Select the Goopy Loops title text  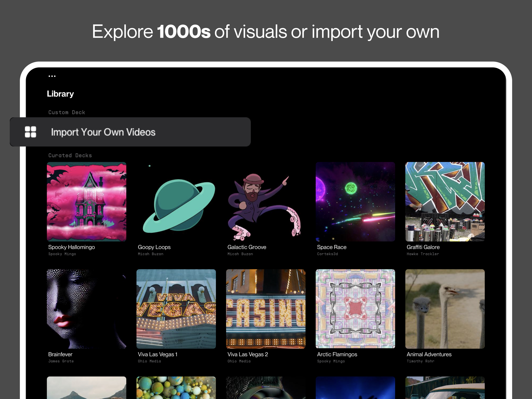[154, 247]
